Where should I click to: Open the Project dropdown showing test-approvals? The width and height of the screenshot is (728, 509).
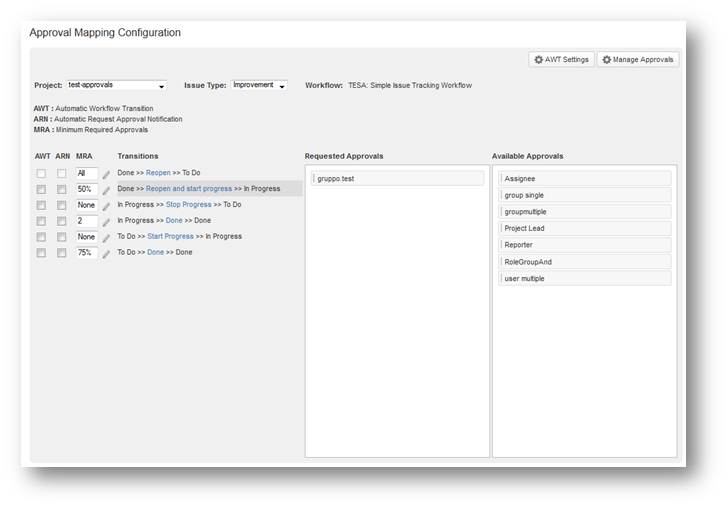pos(116,86)
